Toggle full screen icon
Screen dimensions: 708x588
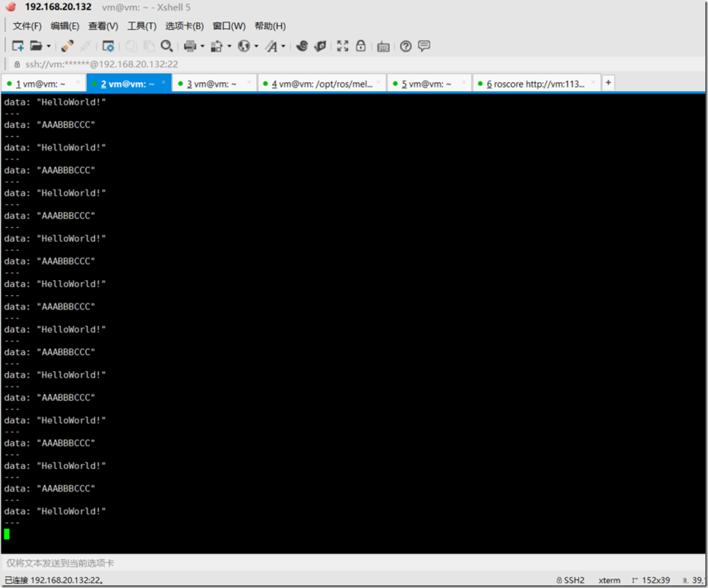pyautogui.click(x=343, y=46)
